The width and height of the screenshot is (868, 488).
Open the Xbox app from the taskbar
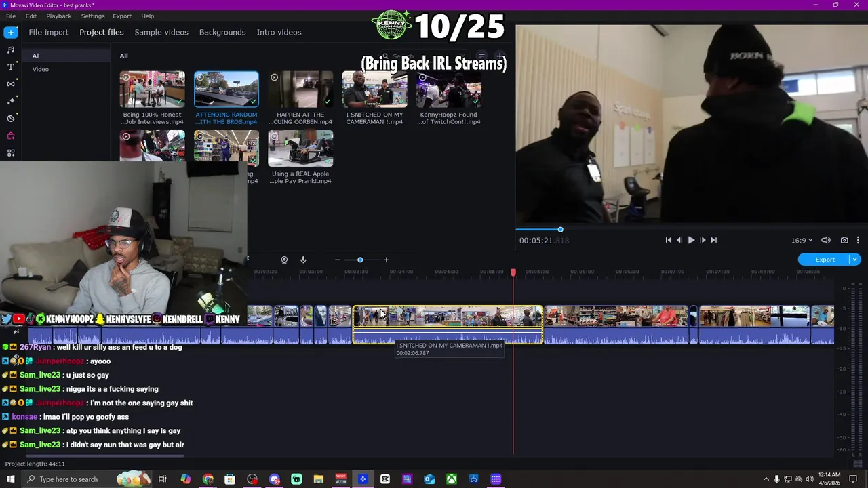452,479
